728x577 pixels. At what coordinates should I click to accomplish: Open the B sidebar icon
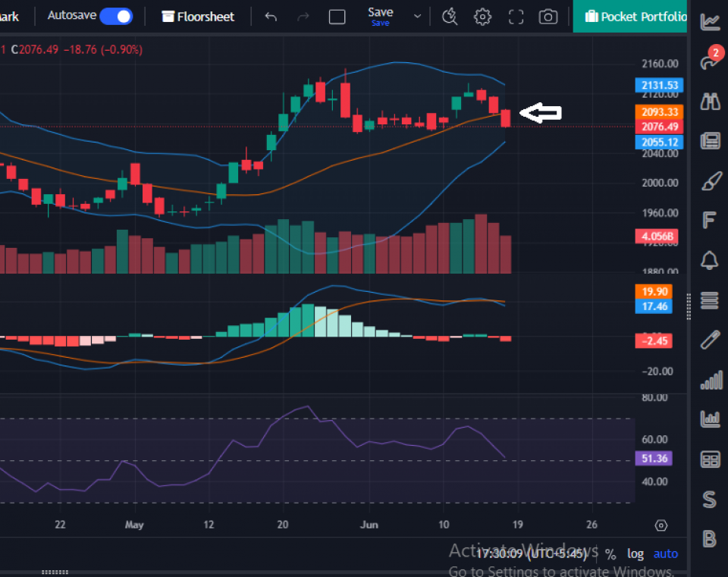point(710,539)
